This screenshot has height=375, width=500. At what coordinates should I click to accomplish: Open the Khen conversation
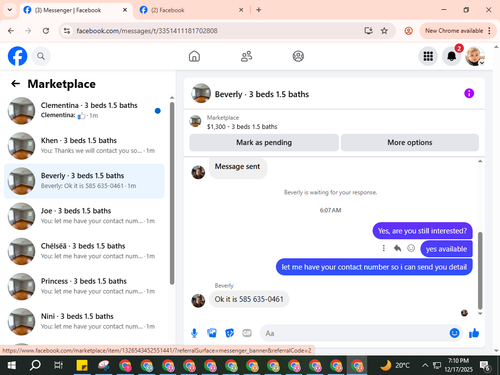[x=84, y=146]
